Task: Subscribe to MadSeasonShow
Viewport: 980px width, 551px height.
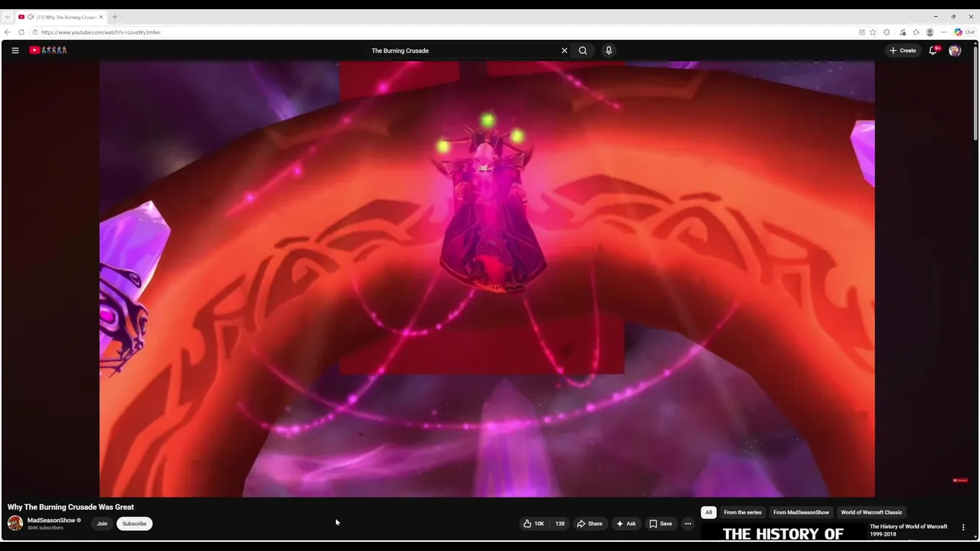Action: [x=134, y=523]
